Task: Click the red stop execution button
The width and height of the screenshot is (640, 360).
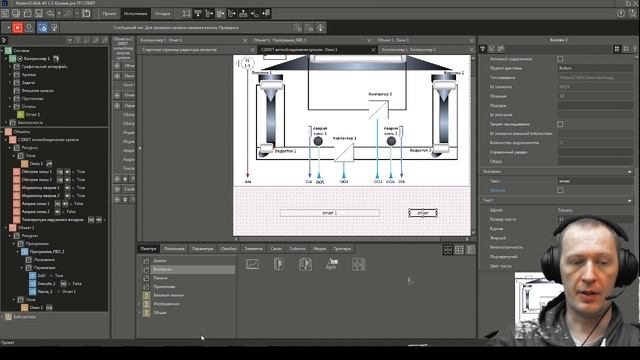Action: (18, 27)
